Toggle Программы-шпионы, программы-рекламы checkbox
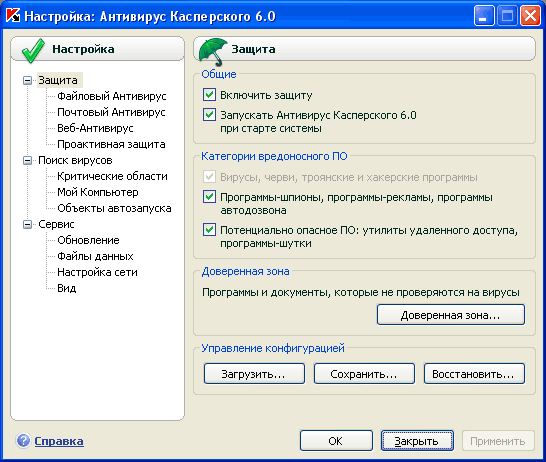Viewport: 546px width, 462px height. point(209,197)
